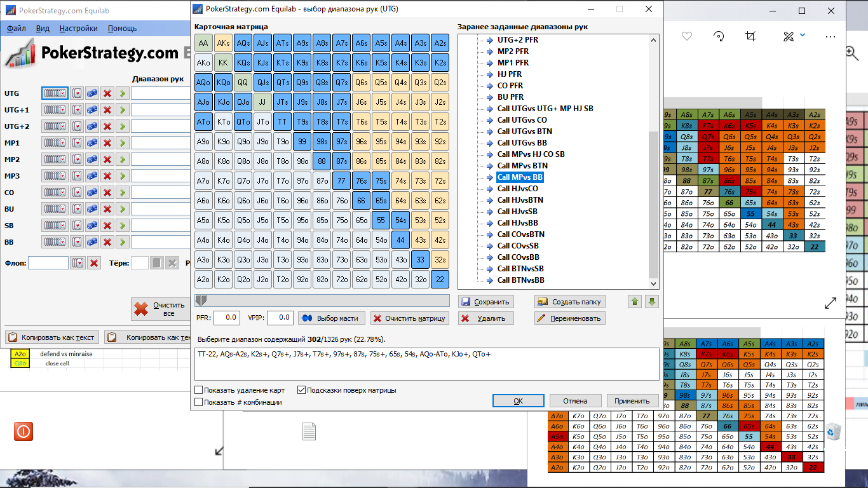Open the Настройки menu
The width and height of the screenshot is (868, 488).
79,29
